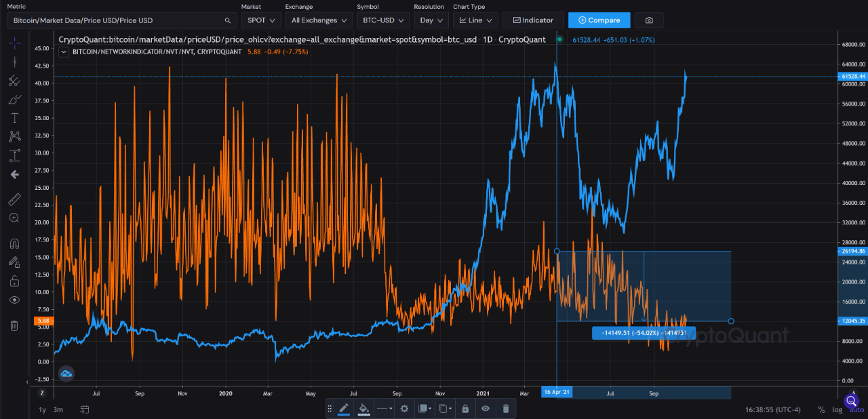Switch chart range to 1y
The width and height of the screenshot is (868, 419).
point(41,410)
